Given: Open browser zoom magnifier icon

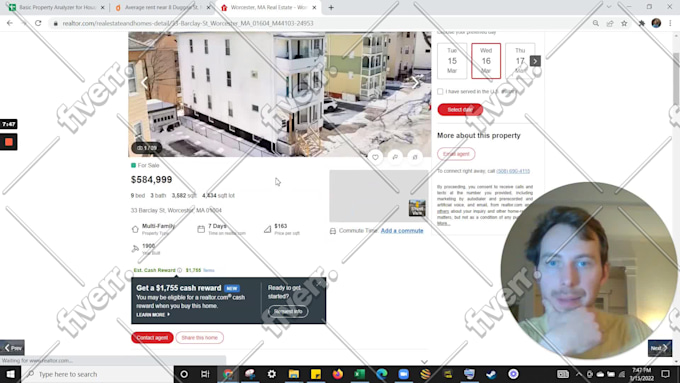Looking at the screenshot, I should [596, 23].
